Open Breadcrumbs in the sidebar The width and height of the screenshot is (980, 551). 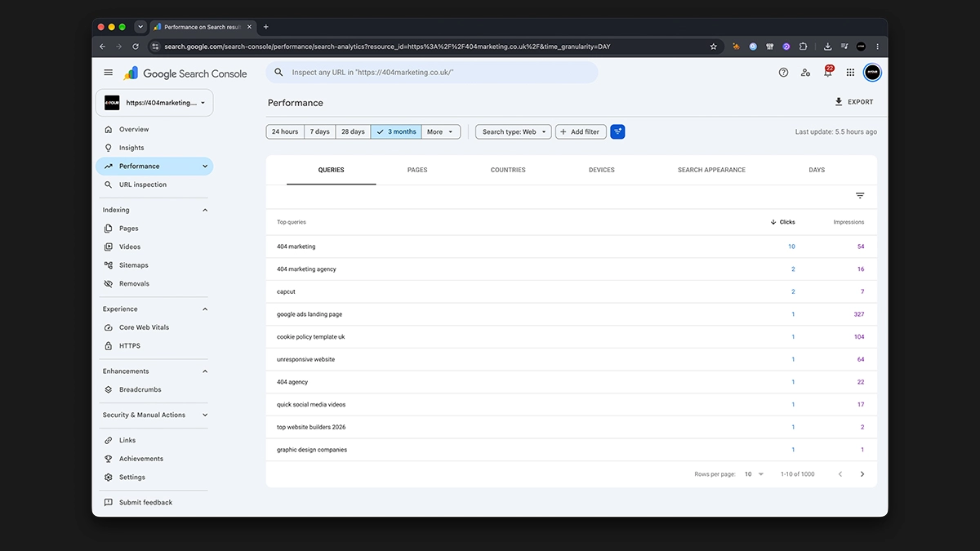(x=154, y=389)
